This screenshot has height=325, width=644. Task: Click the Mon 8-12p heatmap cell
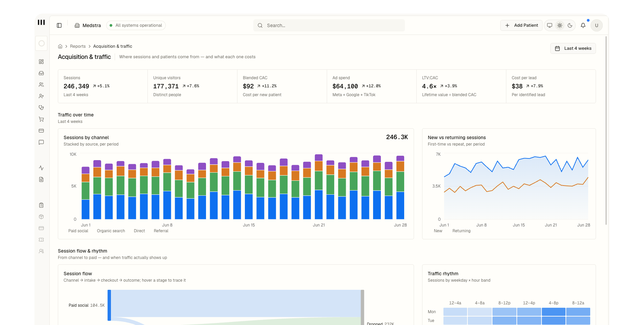pyautogui.click(x=504, y=312)
